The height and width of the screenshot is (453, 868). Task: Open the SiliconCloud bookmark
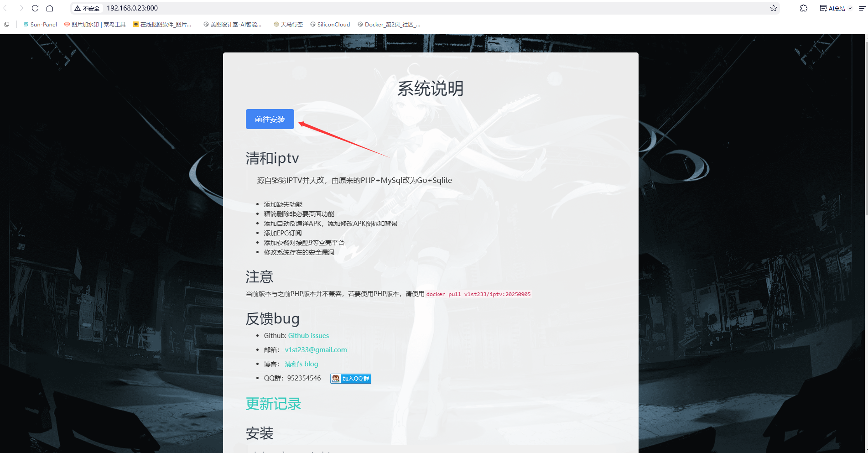click(x=330, y=24)
